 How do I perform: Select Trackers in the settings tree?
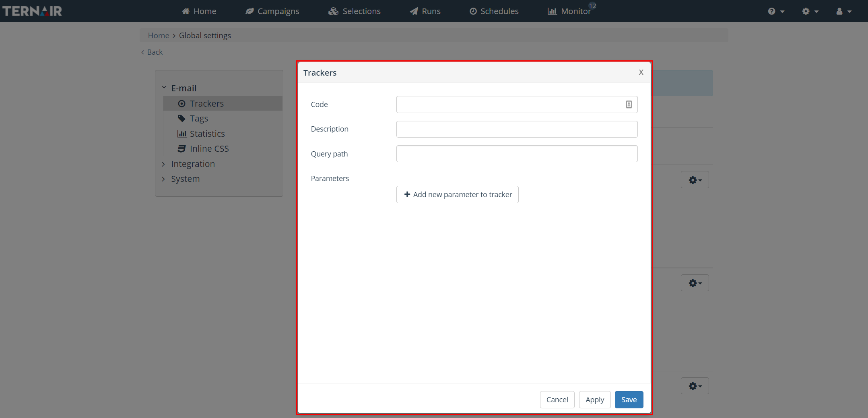(x=223, y=103)
